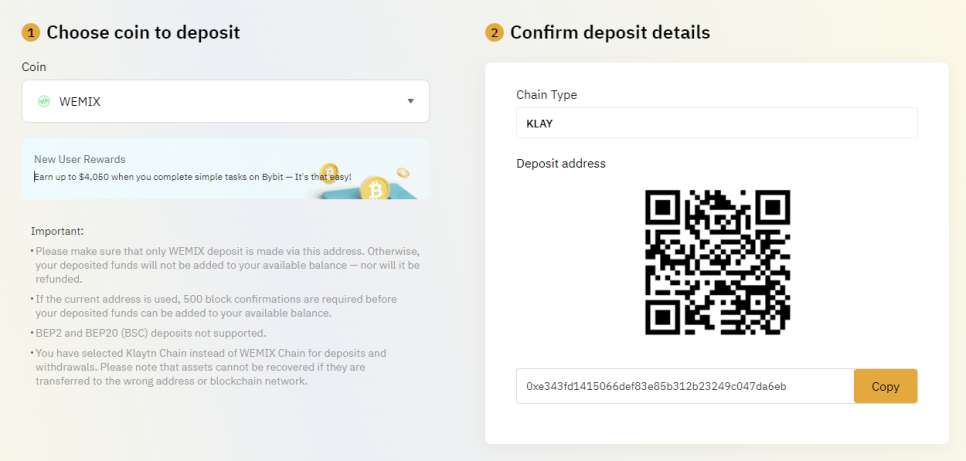Screen dimensions: 966x461
Task: Click the dropdown arrow in Coin selector
Action: 411,102
